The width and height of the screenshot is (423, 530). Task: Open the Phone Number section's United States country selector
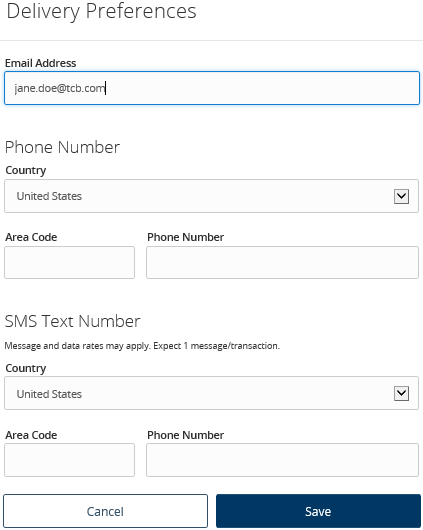click(x=211, y=196)
